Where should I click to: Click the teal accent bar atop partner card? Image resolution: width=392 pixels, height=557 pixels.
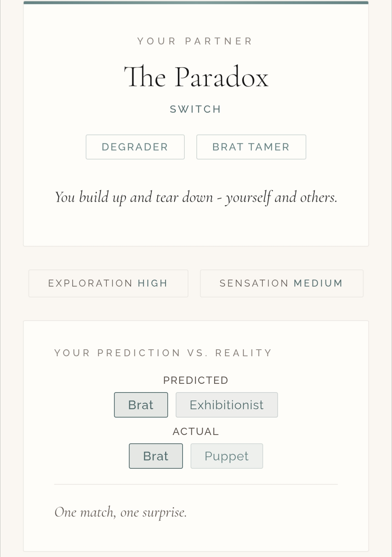[196, 3]
